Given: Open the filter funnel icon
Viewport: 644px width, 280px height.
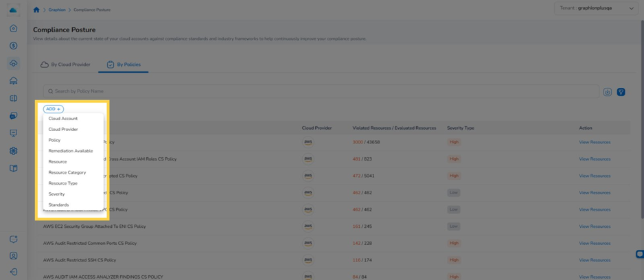Looking at the screenshot, I should coord(621,92).
